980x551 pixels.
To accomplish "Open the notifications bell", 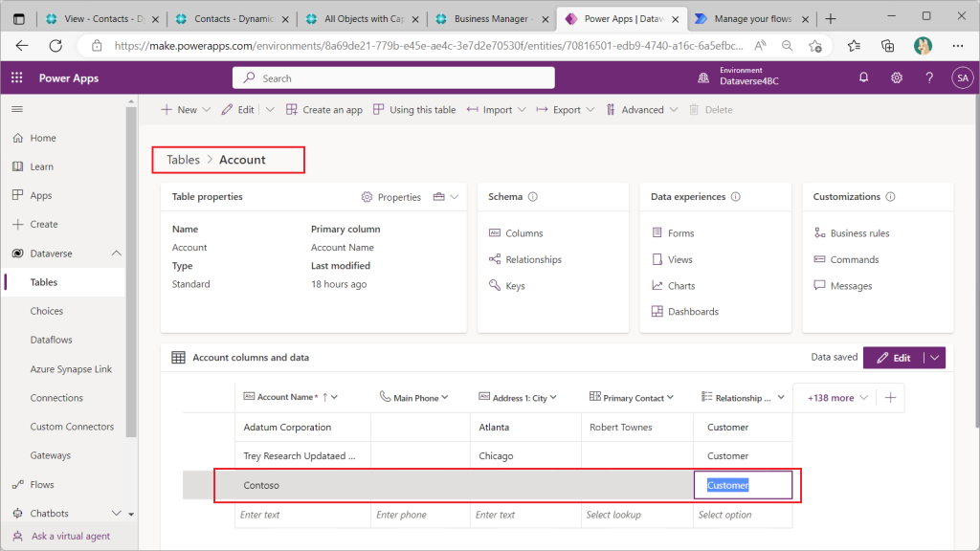I will tap(864, 77).
